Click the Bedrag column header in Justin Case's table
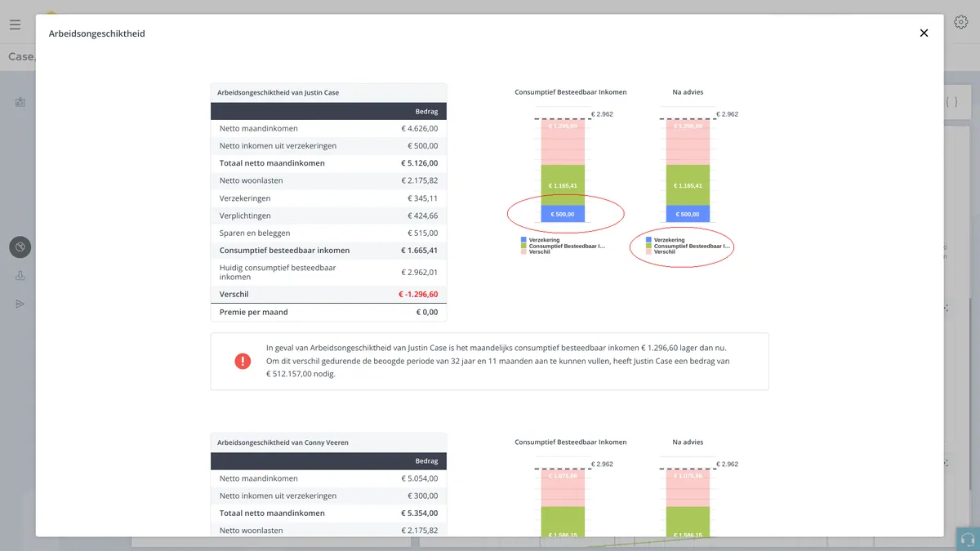Image resolution: width=980 pixels, height=551 pixels. pyautogui.click(x=426, y=111)
